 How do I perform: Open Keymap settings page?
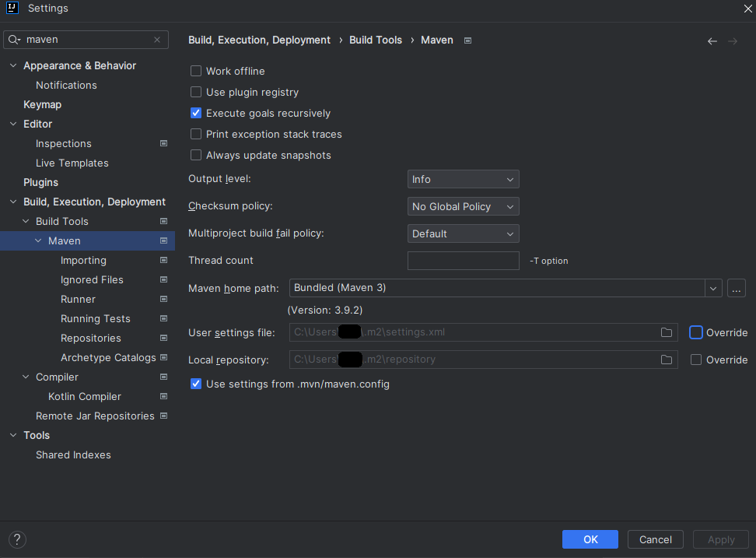(x=43, y=104)
